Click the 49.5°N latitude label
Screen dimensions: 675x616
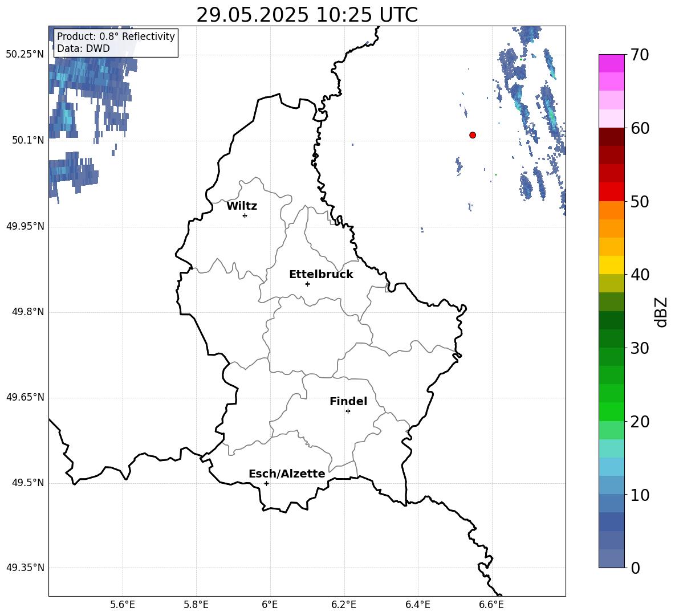pos(28,483)
